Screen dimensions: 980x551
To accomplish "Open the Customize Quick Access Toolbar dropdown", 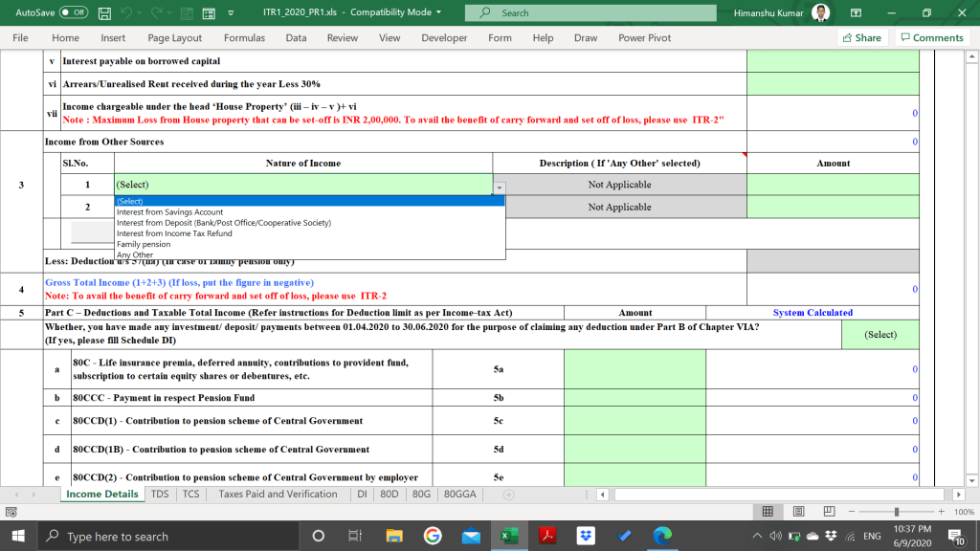I will click(x=231, y=12).
